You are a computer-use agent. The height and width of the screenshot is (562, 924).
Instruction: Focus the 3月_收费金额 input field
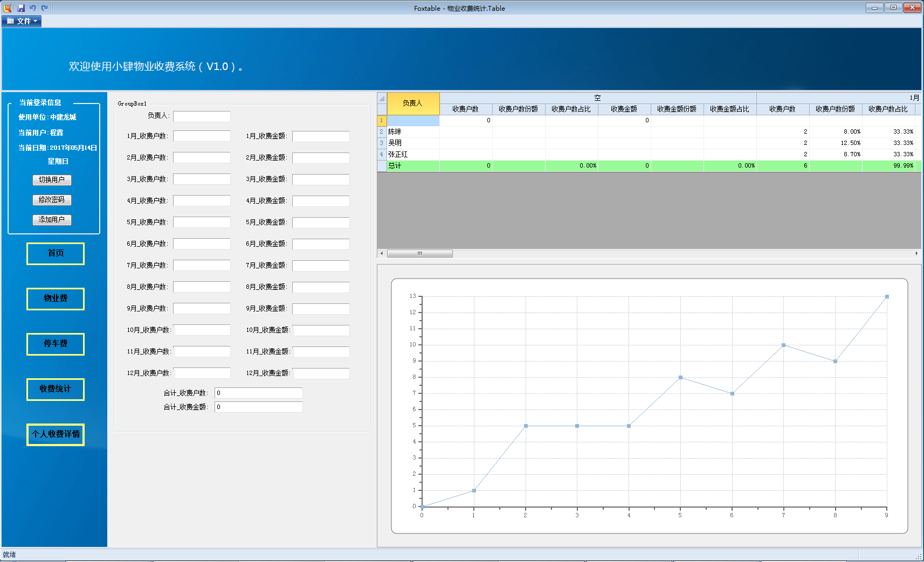point(321,179)
